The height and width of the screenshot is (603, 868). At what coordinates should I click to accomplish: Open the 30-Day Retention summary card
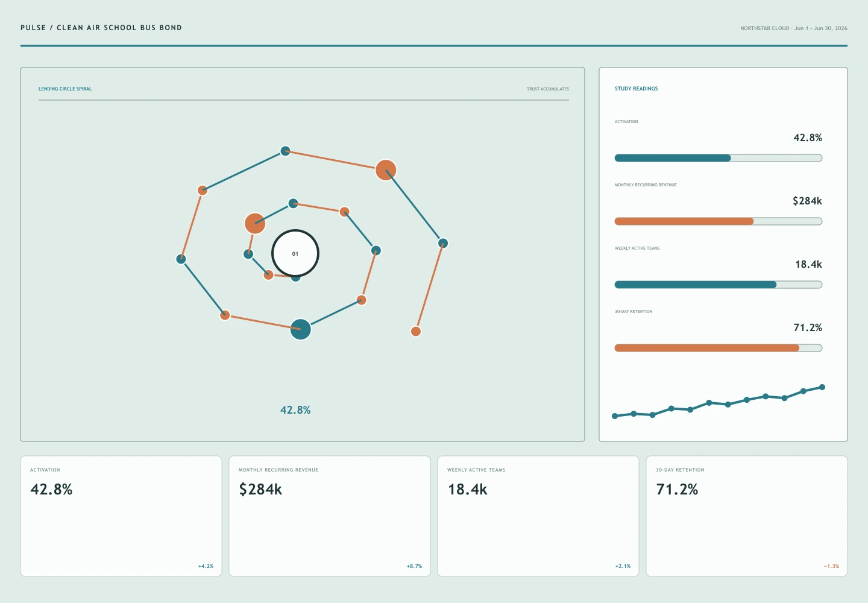click(x=747, y=516)
